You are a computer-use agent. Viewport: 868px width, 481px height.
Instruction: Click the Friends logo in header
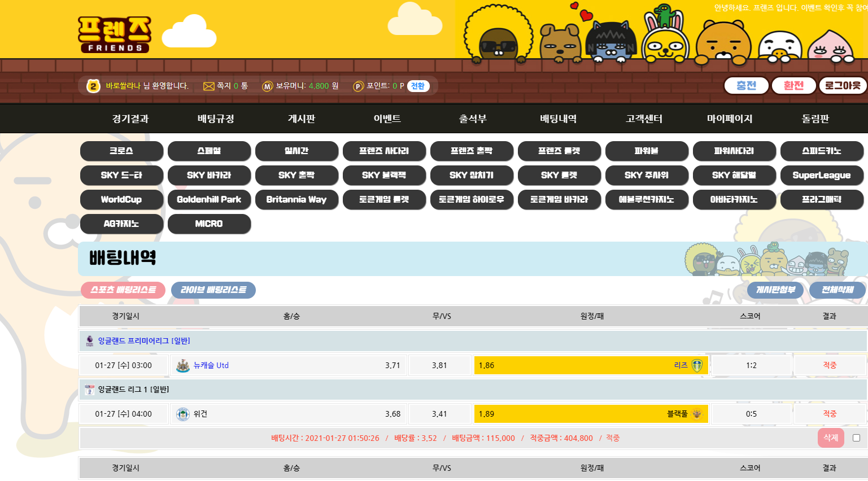[115, 35]
